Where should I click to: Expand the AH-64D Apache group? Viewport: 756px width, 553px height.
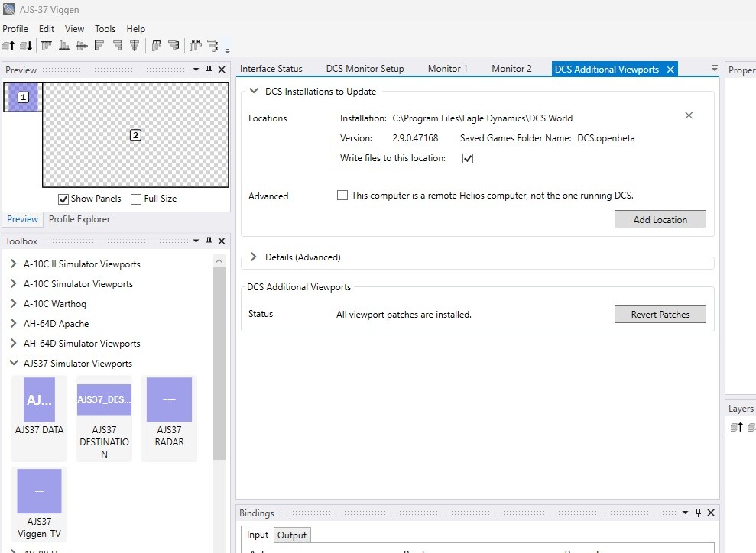click(14, 323)
